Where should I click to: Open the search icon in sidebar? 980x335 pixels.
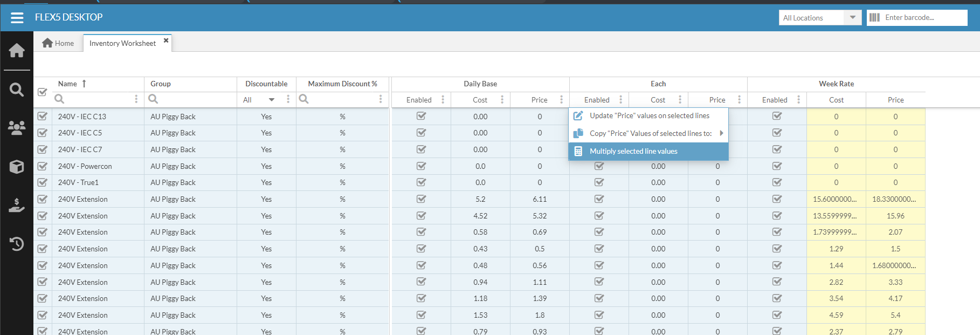[17, 90]
